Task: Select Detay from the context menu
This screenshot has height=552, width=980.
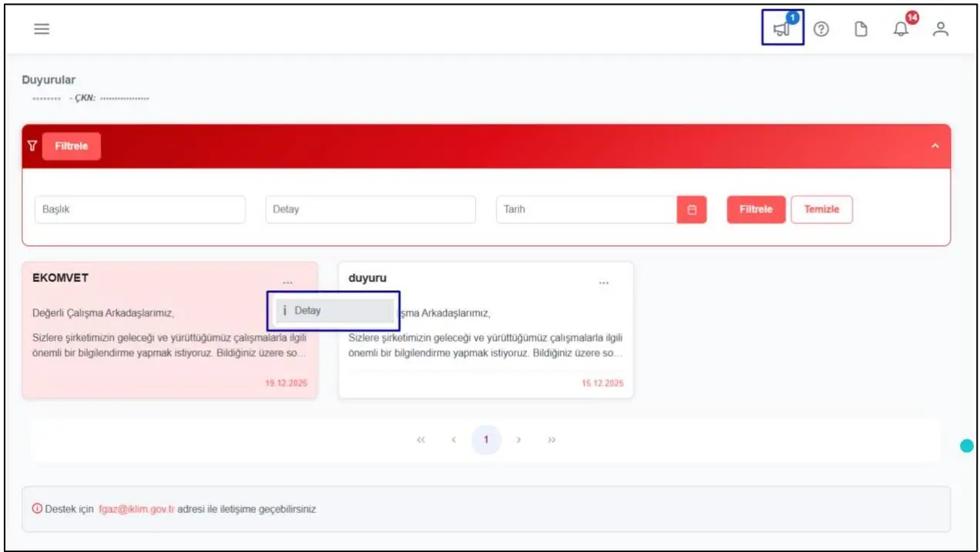Action: click(x=335, y=310)
